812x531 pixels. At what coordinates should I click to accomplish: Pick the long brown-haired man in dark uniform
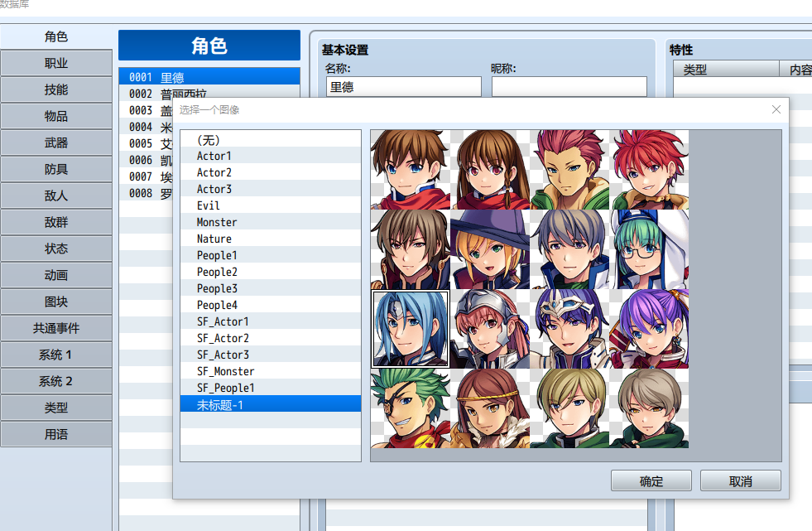411,249
